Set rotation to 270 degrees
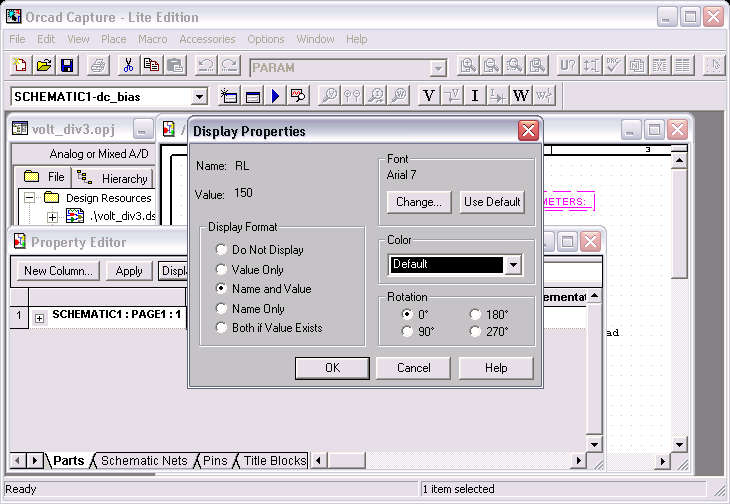730x504 pixels. (x=475, y=331)
